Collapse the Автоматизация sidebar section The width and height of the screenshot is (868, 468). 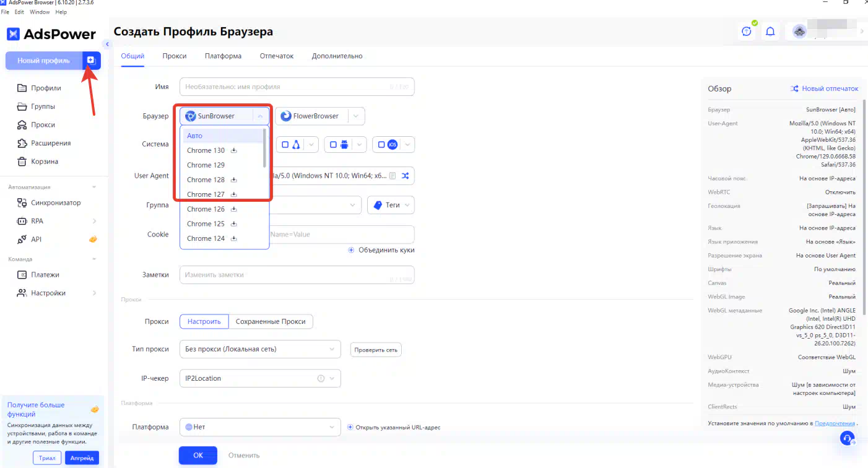pyautogui.click(x=94, y=187)
